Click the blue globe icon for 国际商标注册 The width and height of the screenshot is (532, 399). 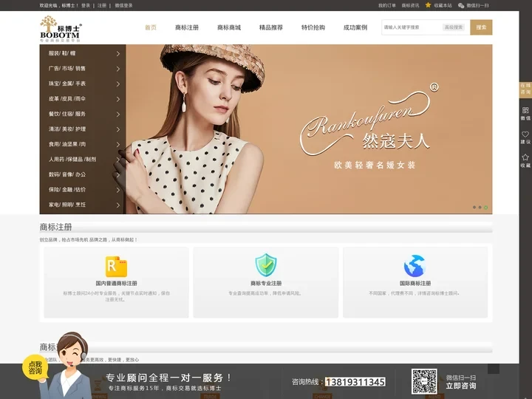point(415,266)
